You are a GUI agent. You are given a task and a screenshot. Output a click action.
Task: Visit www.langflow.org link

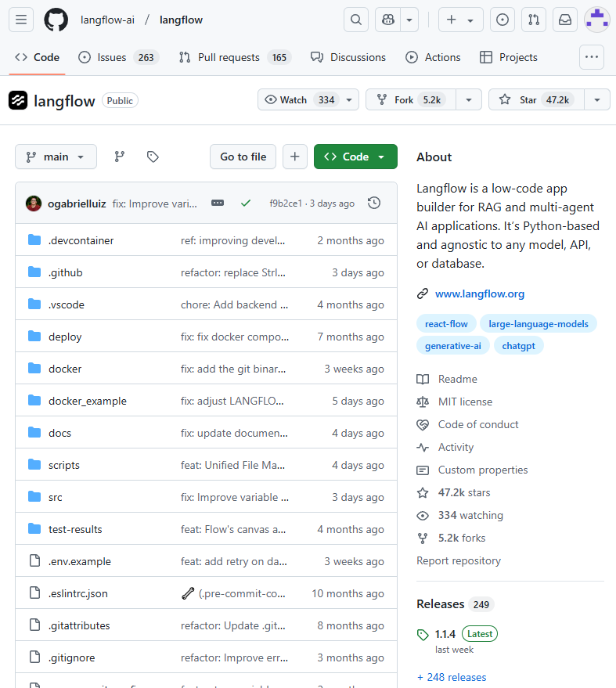(x=480, y=294)
